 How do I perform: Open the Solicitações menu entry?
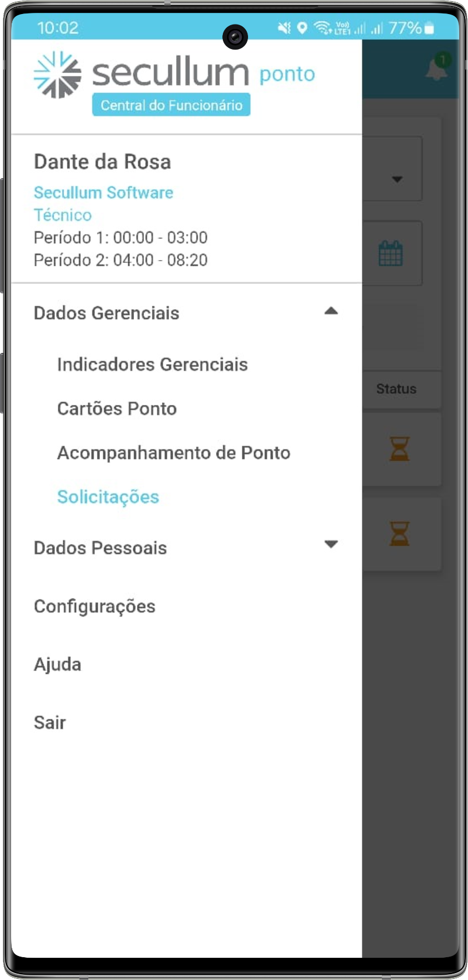[x=108, y=497]
